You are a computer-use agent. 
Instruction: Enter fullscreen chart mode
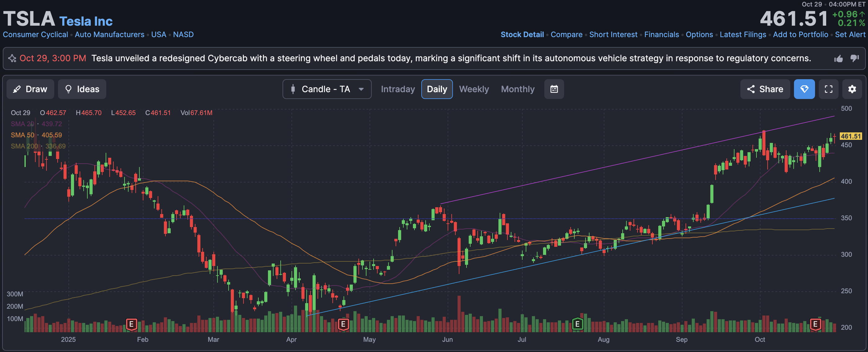pyautogui.click(x=829, y=89)
